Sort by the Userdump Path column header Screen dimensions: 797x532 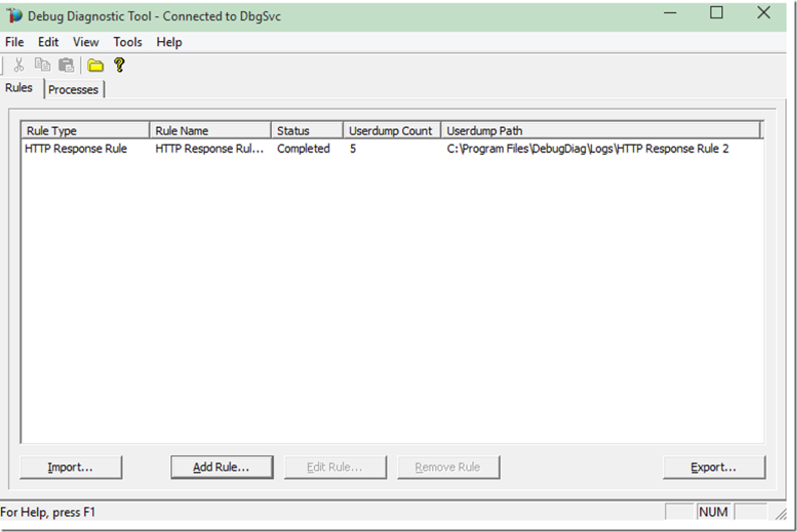[x=601, y=131]
